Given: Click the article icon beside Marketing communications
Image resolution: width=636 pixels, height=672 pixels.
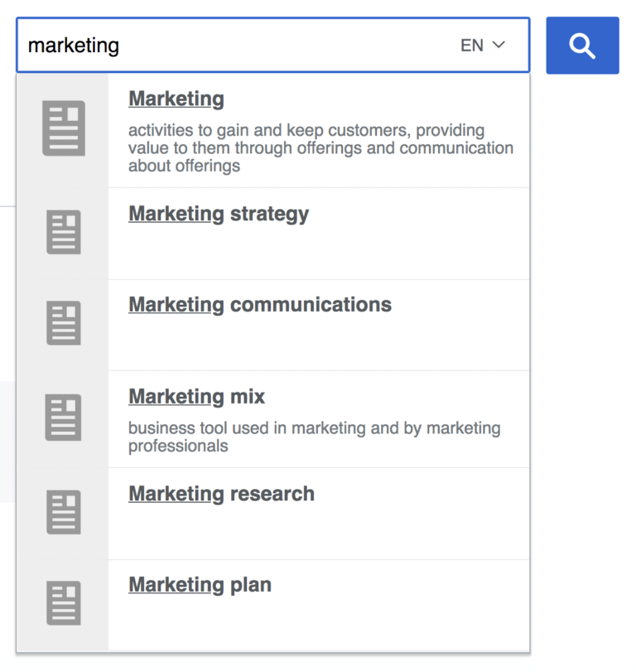Looking at the screenshot, I should pyautogui.click(x=63, y=323).
